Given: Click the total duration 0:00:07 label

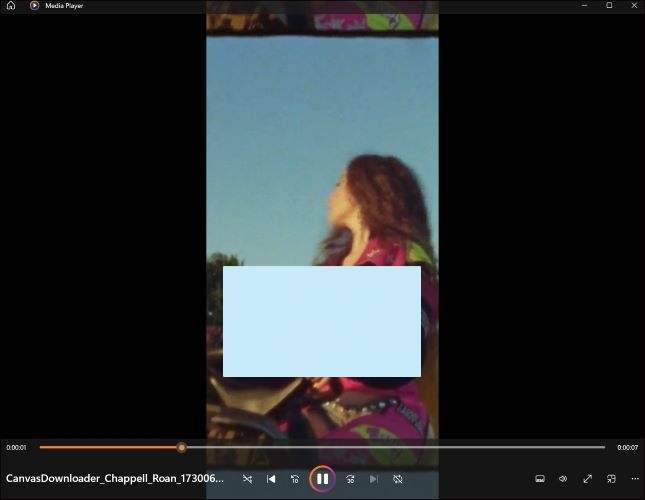Looking at the screenshot, I should point(627,447).
